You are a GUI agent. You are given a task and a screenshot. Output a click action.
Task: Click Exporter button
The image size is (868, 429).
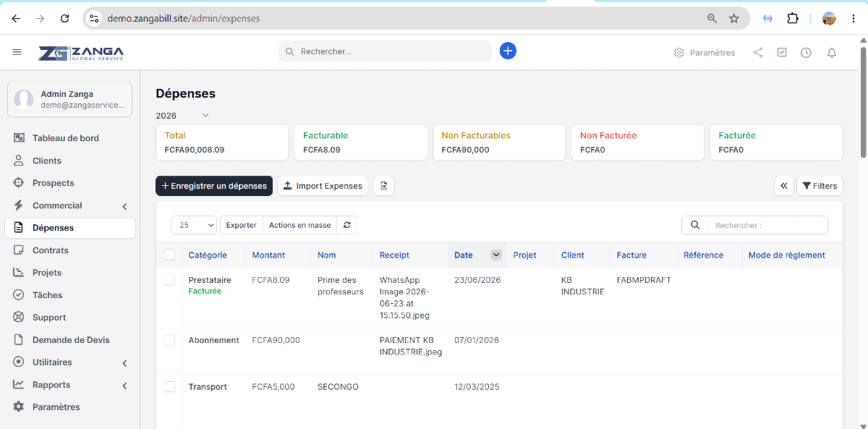point(242,225)
